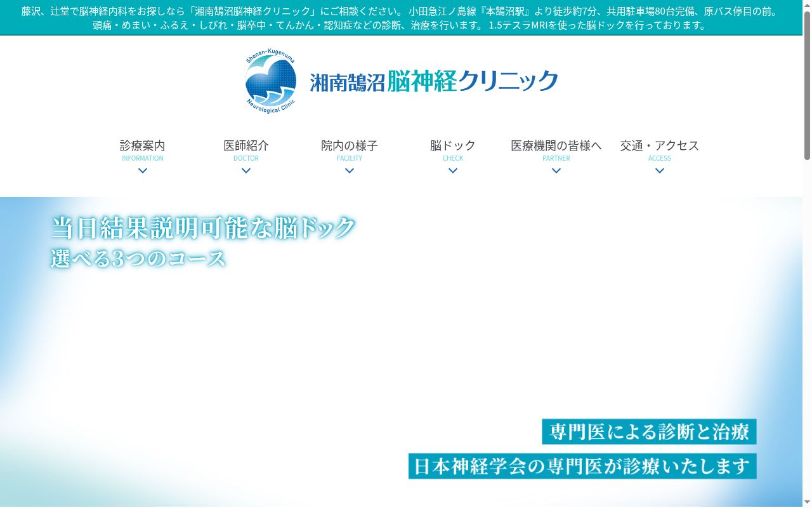This screenshot has height=508, width=812.
Task: Expand the chevron under 交通・アクセス
Action: pyautogui.click(x=660, y=171)
